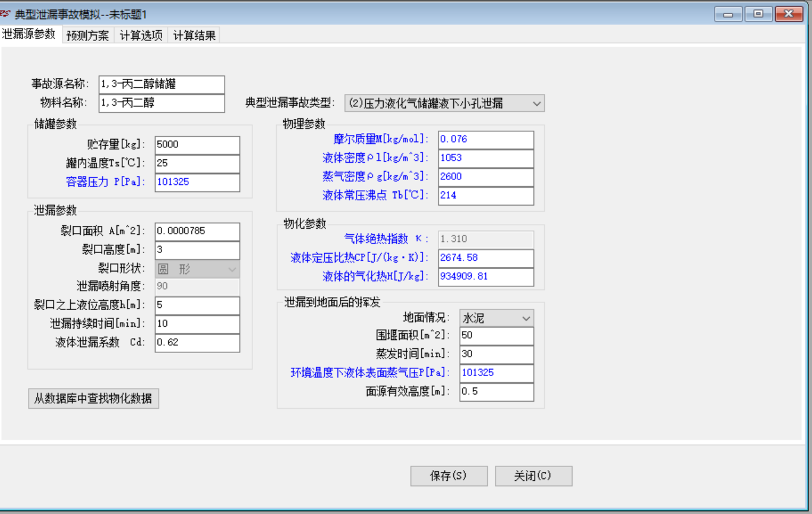Close the window with the red X
812x514 pixels.
789,14
